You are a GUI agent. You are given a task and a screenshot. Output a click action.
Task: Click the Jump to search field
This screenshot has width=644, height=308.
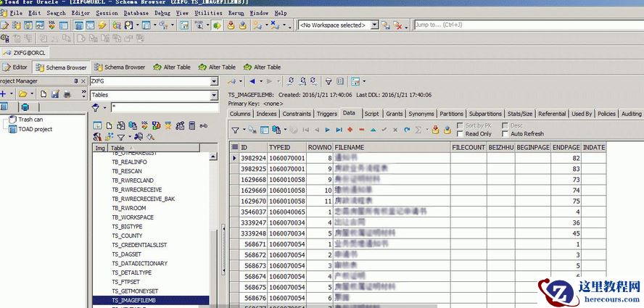[529, 25]
